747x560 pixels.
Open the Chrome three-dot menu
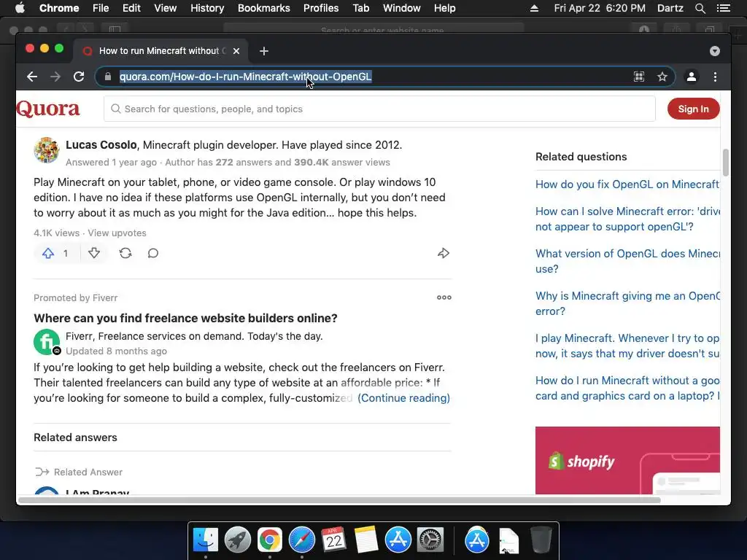715,77
